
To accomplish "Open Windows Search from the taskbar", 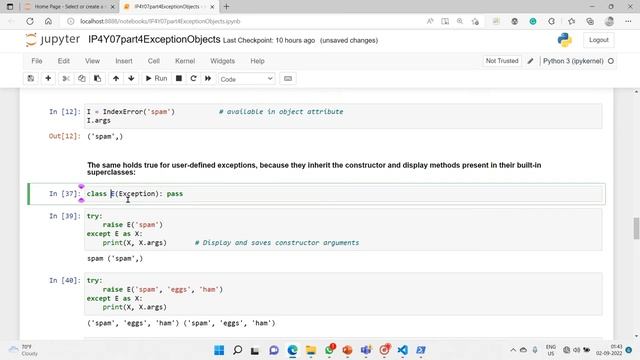I will click(x=237, y=350).
